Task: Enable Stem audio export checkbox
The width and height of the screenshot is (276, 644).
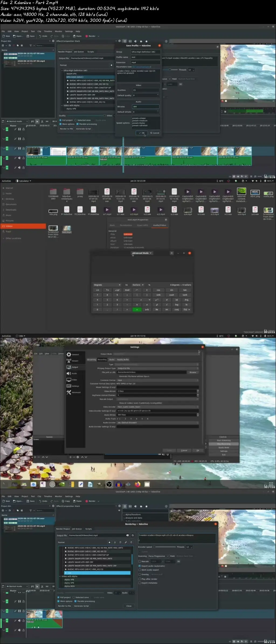Action: click(x=140, y=570)
